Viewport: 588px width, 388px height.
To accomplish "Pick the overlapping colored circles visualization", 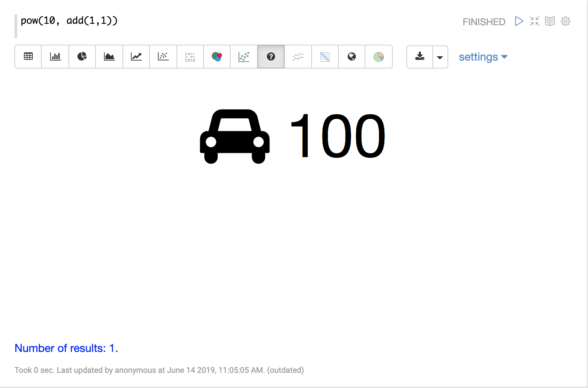I will pyautogui.click(x=217, y=57).
